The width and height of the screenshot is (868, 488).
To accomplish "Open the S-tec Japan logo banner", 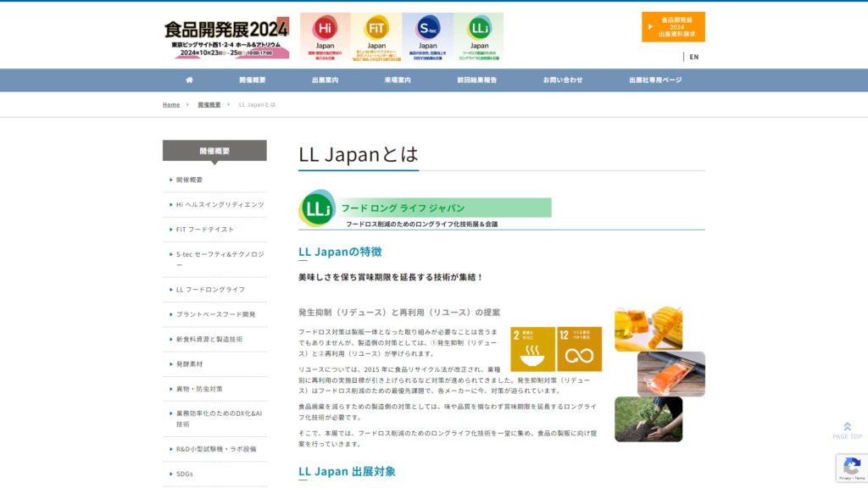I will pyautogui.click(x=427, y=37).
